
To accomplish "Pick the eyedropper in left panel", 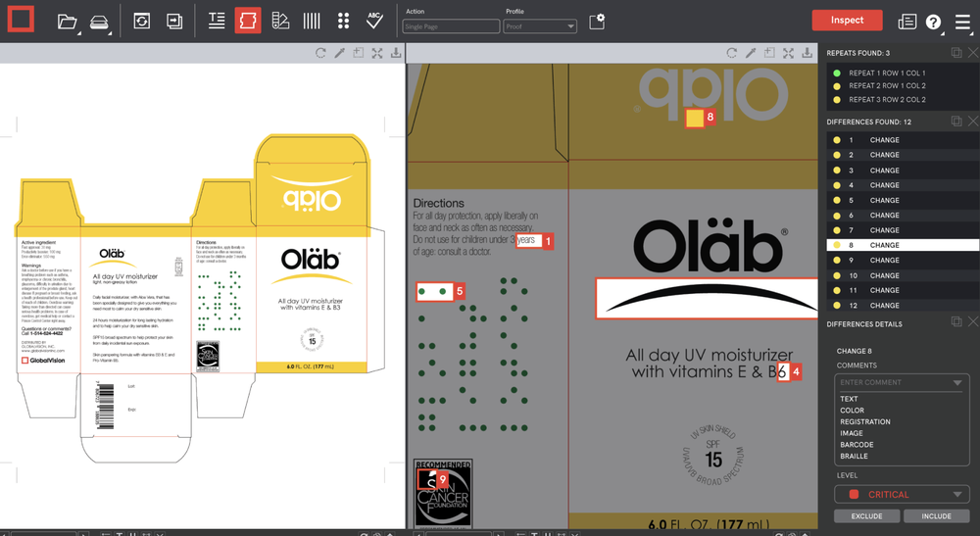I will [x=339, y=53].
